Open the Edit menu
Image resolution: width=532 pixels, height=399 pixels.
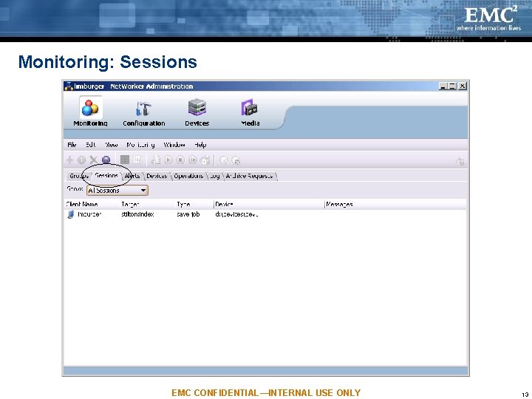click(x=91, y=145)
